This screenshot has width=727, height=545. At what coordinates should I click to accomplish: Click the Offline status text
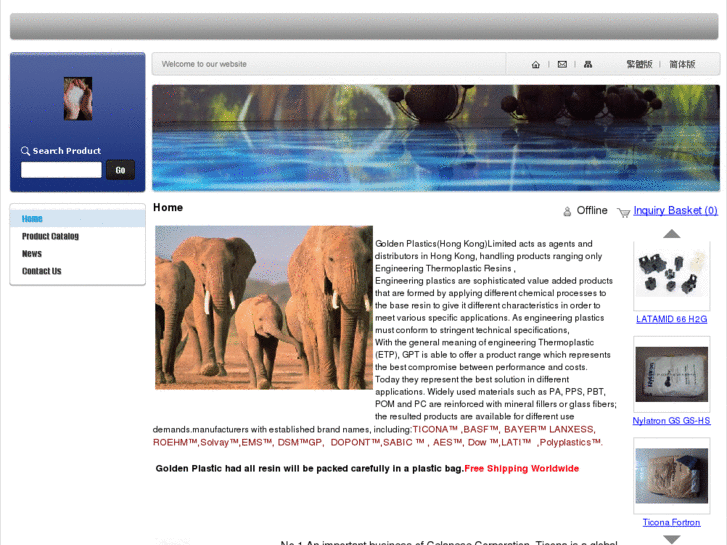[592, 211]
